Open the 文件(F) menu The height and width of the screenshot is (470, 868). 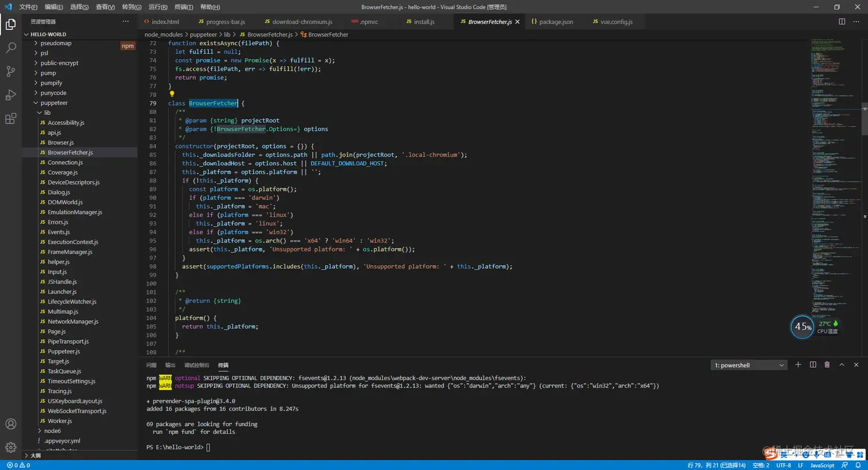28,7
